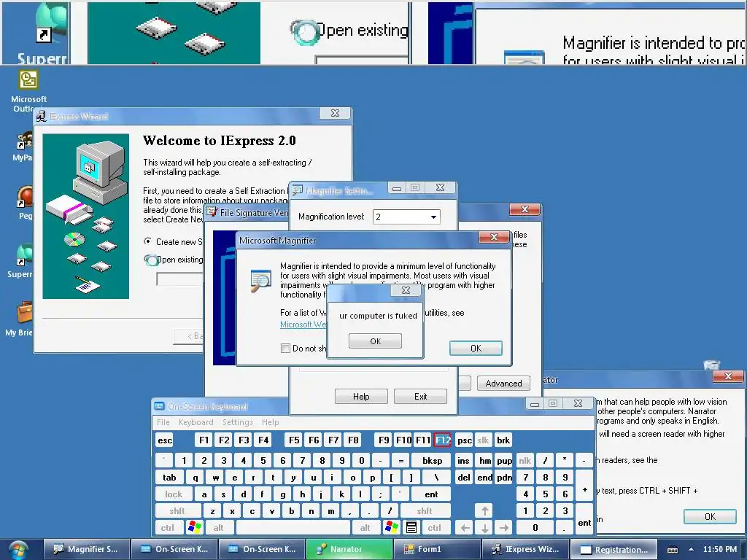Viewport: 747px width, 560px height.
Task: Click Help in Magnifier Settings
Action: pos(361,396)
